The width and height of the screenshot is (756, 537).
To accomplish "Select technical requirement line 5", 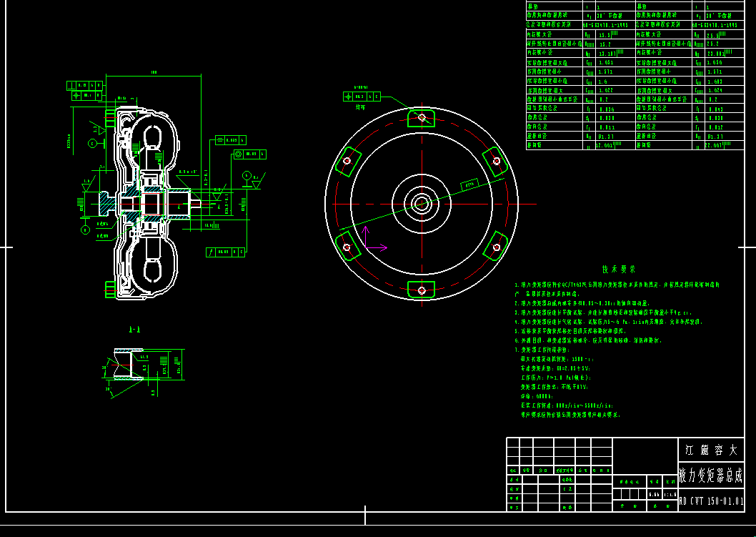I will [570, 331].
